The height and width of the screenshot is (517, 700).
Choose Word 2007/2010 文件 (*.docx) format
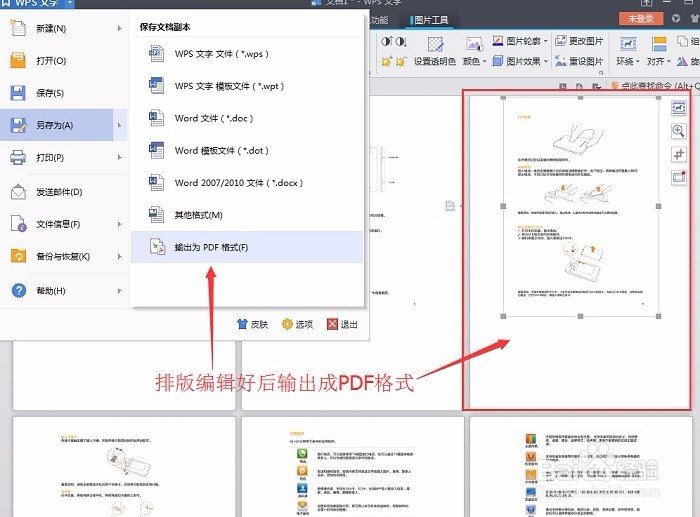[247, 183]
